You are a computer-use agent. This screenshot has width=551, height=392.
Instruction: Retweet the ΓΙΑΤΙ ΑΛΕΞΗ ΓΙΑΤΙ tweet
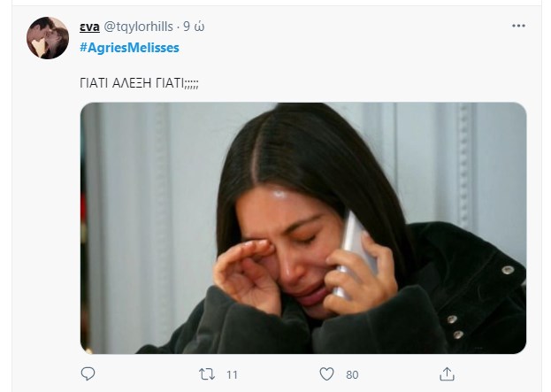207,374
